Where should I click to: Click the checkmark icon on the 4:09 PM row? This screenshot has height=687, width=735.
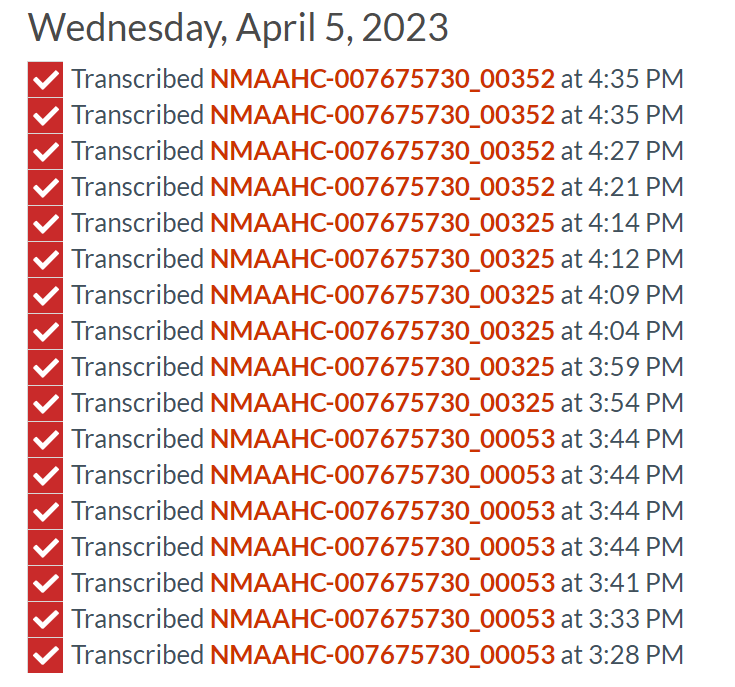45,295
